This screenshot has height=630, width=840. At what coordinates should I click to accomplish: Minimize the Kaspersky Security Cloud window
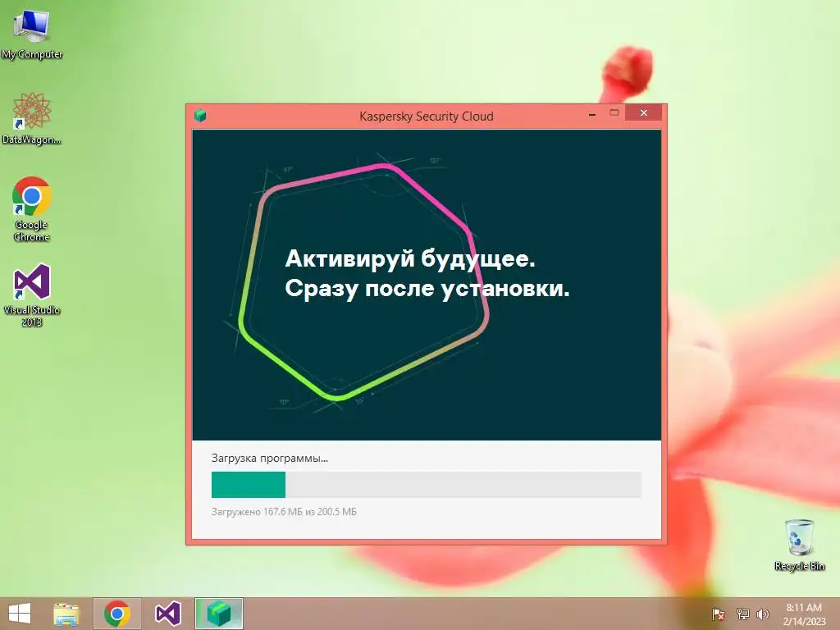click(x=592, y=113)
